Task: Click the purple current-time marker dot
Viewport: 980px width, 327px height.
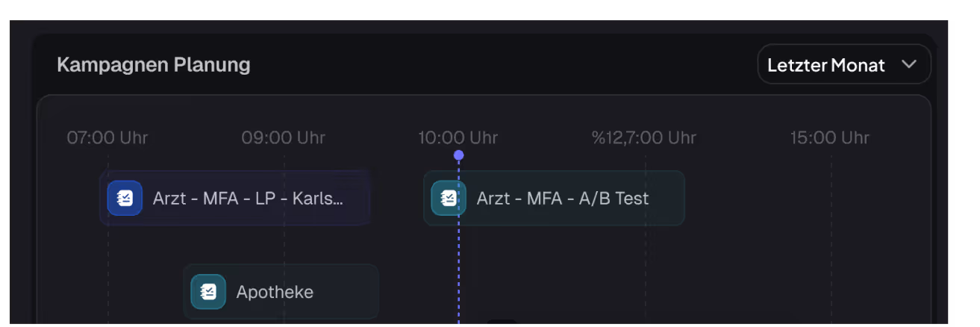Action: [458, 155]
